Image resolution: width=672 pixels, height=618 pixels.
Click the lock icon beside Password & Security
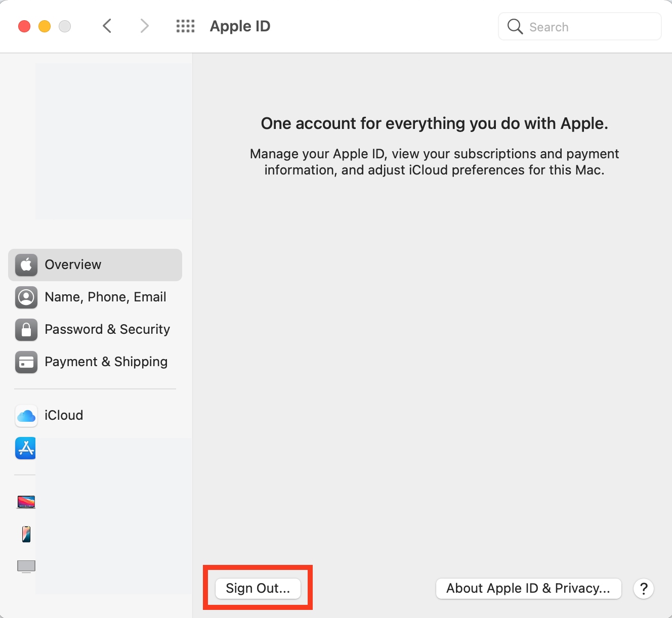26,330
